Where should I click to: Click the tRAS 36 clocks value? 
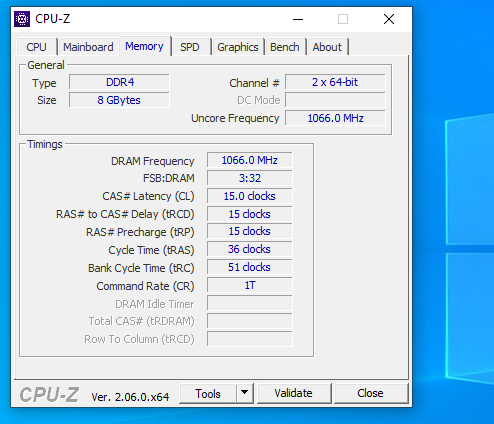250,250
